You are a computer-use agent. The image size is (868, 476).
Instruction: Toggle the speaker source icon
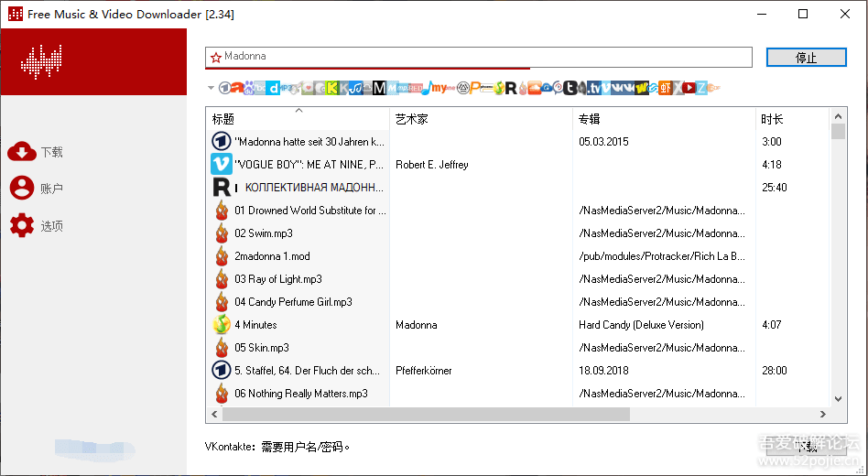pos(581,88)
